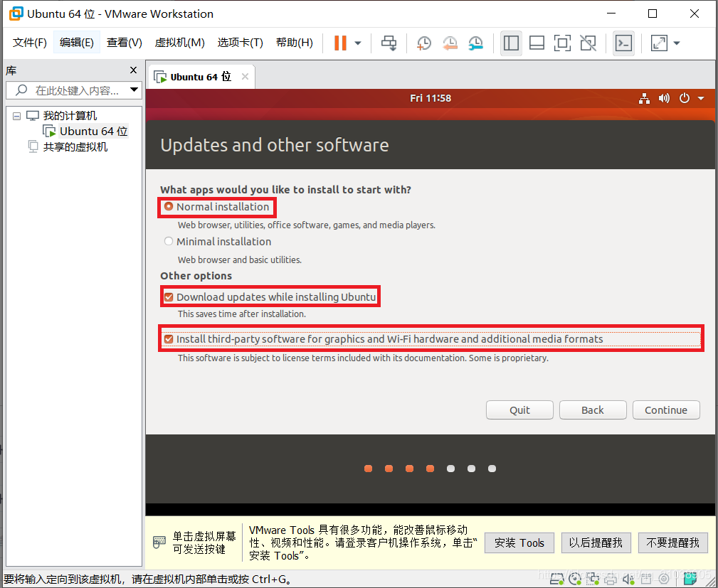The width and height of the screenshot is (718, 588).
Task: Click the sound card status bar icon
Action: coord(628,579)
